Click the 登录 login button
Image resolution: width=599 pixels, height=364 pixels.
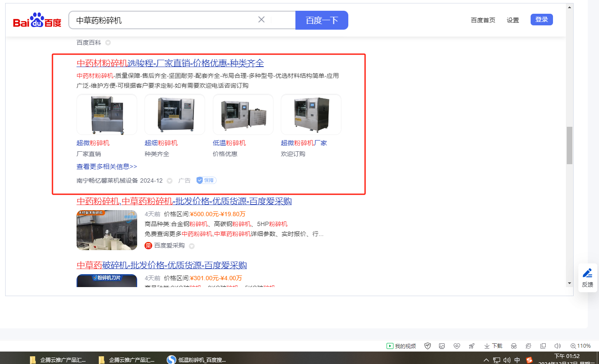point(542,19)
